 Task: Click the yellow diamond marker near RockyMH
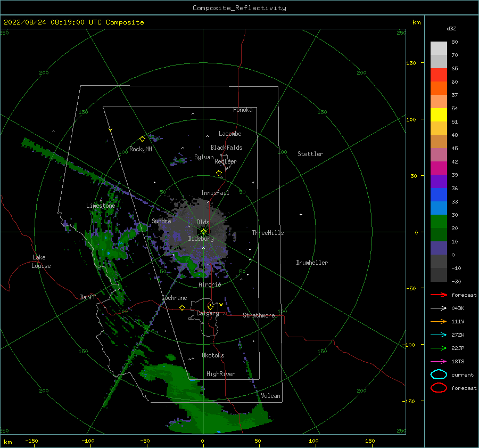coord(142,139)
